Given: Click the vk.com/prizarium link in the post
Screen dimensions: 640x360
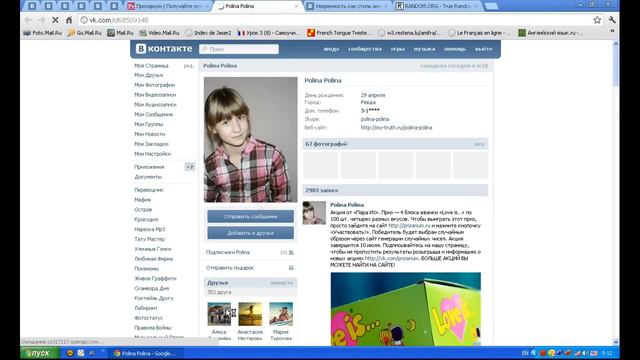Looking at the screenshot, I should coord(391,258).
